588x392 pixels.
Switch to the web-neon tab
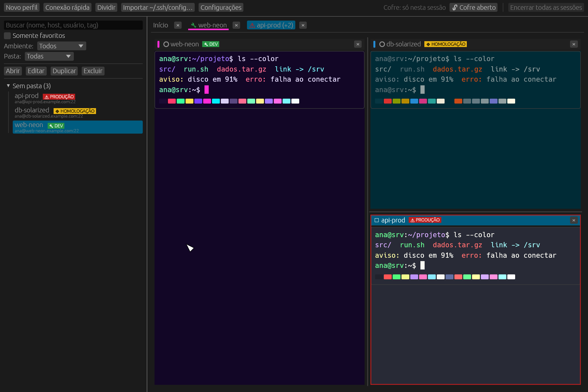pos(208,25)
